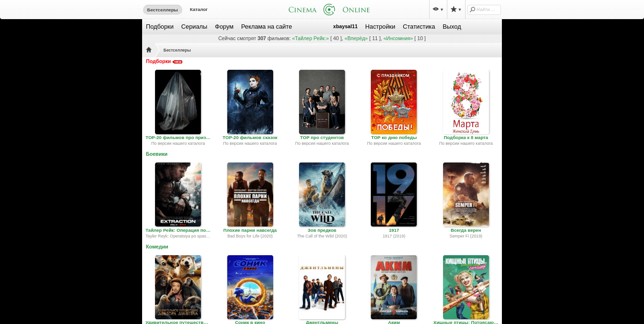Screen dimensions: 644x324
Task: Click the home icon in breadcrumb
Action: (x=149, y=50)
